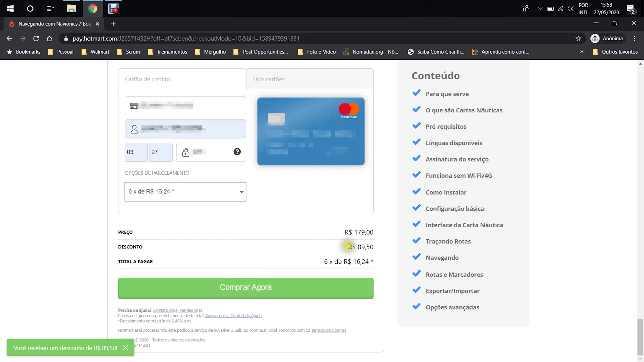644x362 pixels.
Task: Edit the expiry year field 27
Action: coord(161,152)
